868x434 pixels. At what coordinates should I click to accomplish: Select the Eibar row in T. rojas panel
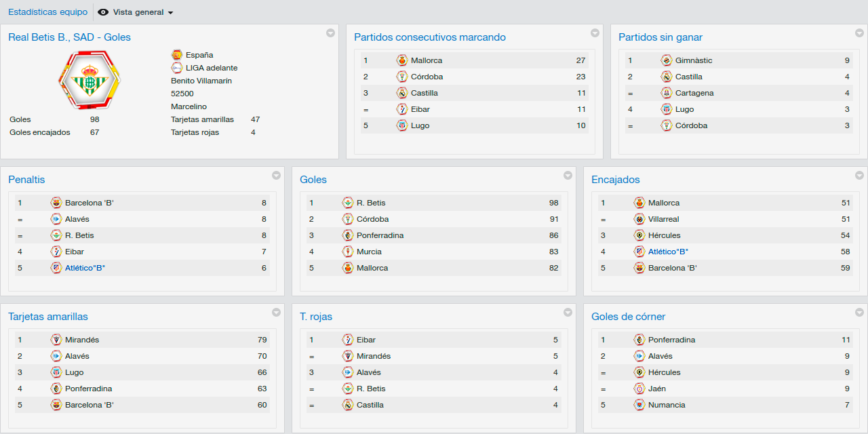click(x=434, y=340)
